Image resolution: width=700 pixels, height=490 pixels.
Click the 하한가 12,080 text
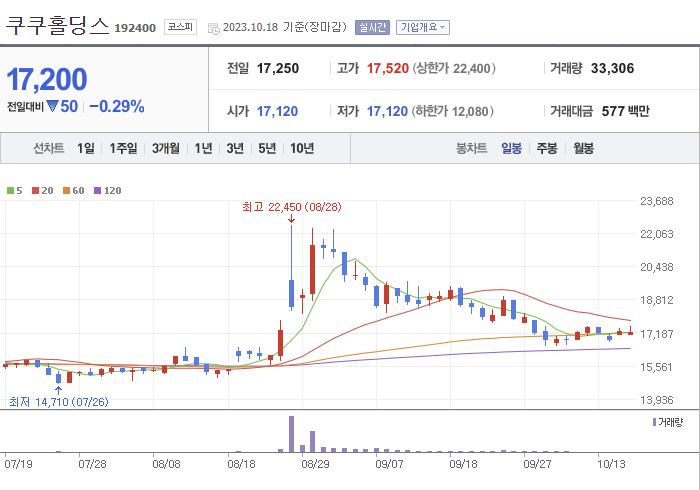[x=452, y=111]
